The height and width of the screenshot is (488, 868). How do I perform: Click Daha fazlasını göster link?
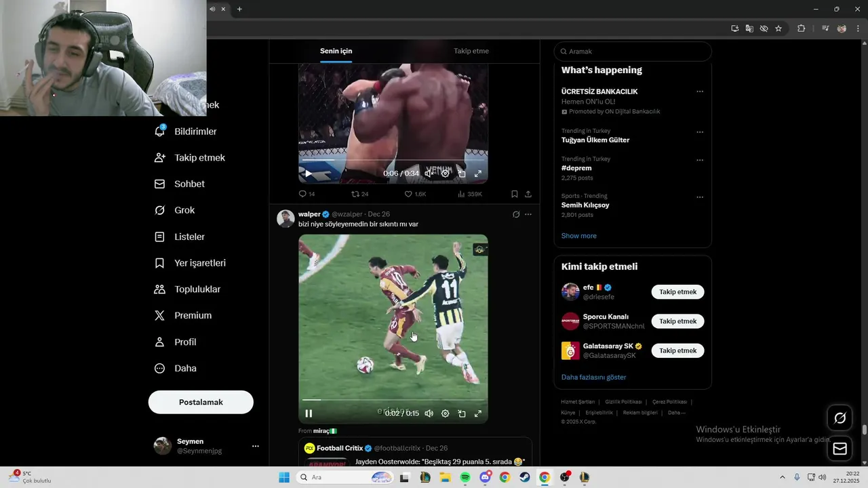coord(594,377)
